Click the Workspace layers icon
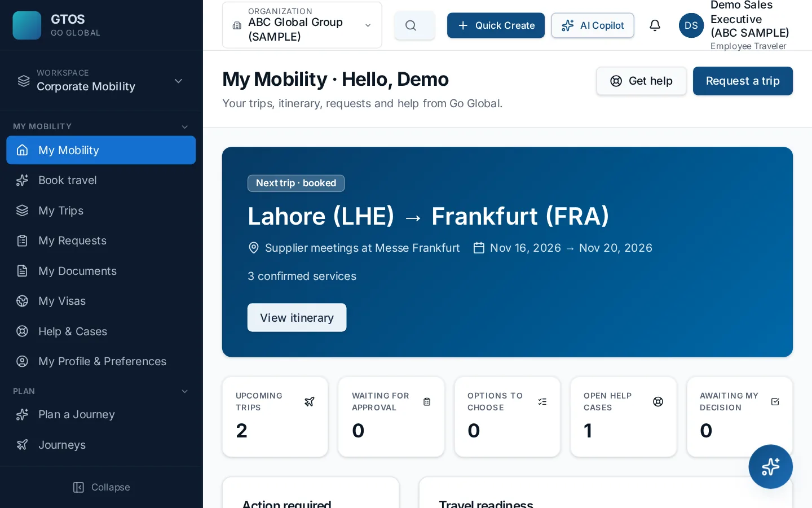The height and width of the screenshot is (508, 812). [x=23, y=81]
